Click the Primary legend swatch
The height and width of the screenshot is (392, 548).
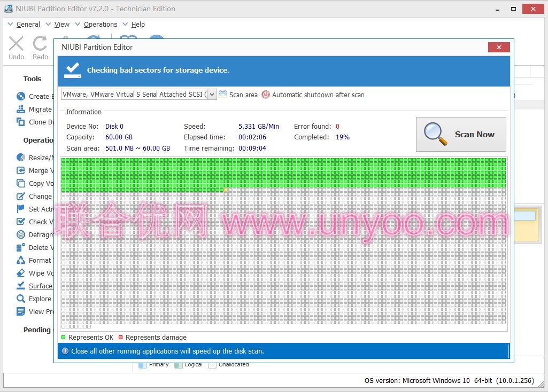tap(143, 365)
